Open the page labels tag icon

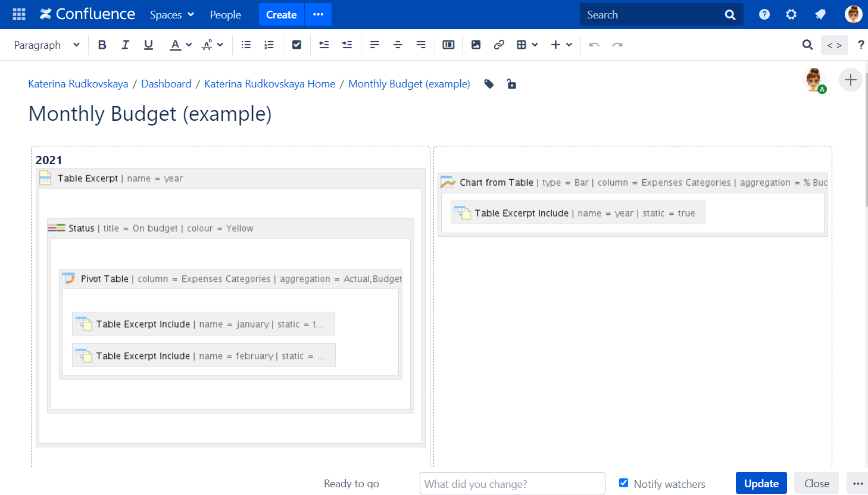coord(489,84)
